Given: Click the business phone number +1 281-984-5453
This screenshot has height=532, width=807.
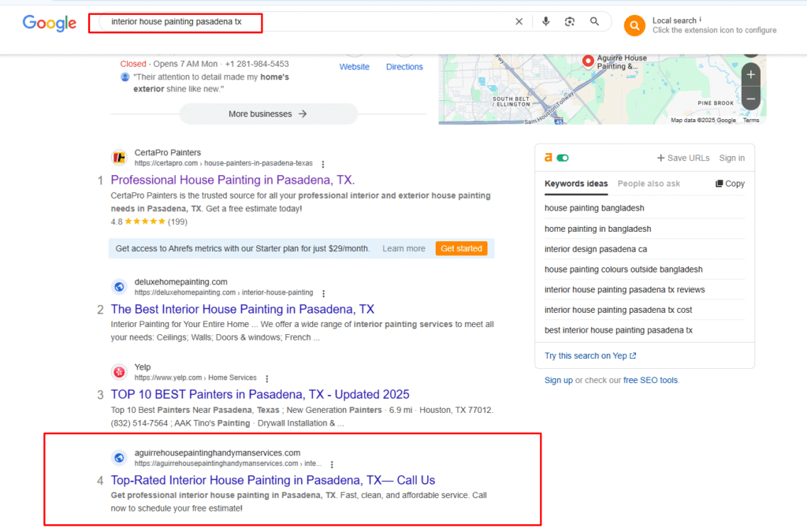Looking at the screenshot, I should click(257, 65).
